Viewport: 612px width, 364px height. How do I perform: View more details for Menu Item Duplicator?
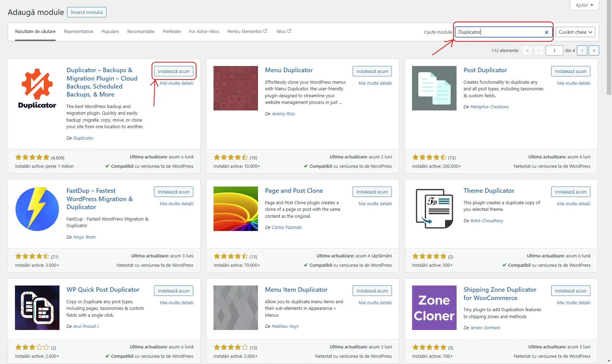pyautogui.click(x=375, y=303)
